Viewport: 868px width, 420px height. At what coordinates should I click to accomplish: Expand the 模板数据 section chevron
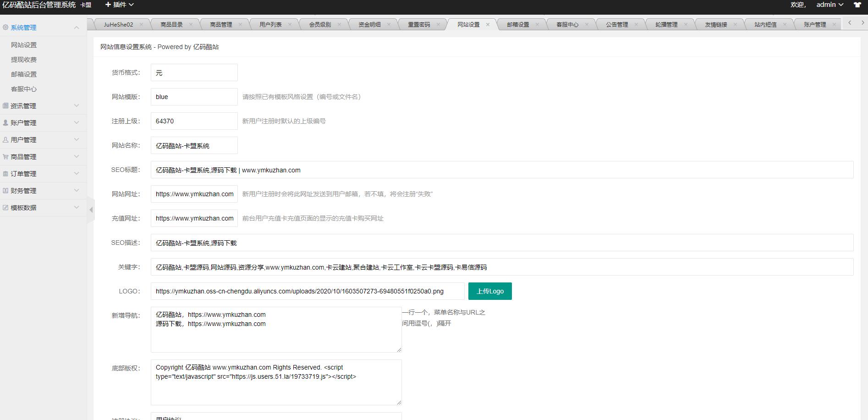tap(77, 208)
